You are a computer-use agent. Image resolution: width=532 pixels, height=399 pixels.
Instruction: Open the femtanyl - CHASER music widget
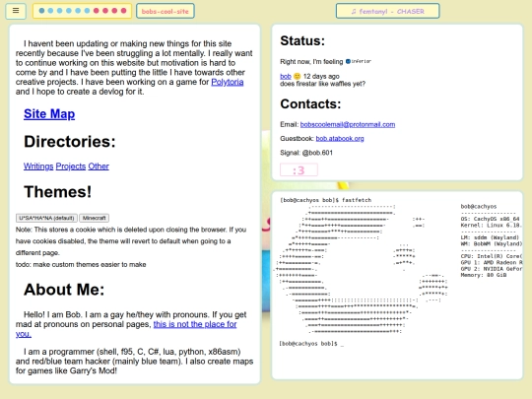click(387, 11)
